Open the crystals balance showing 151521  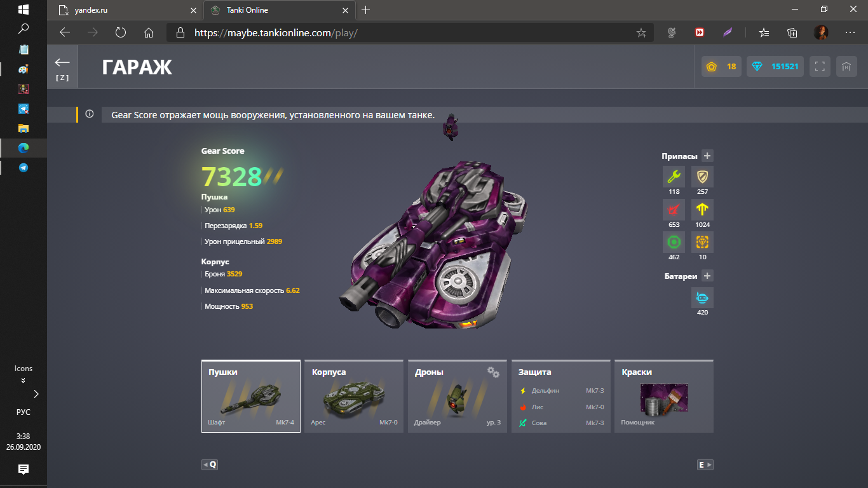(775, 67)
